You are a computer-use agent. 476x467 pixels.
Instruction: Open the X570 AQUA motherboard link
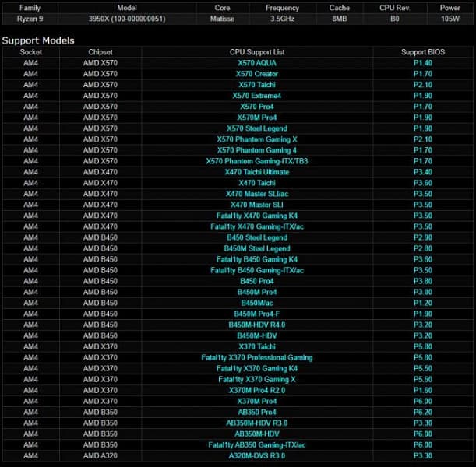point(257,63)
